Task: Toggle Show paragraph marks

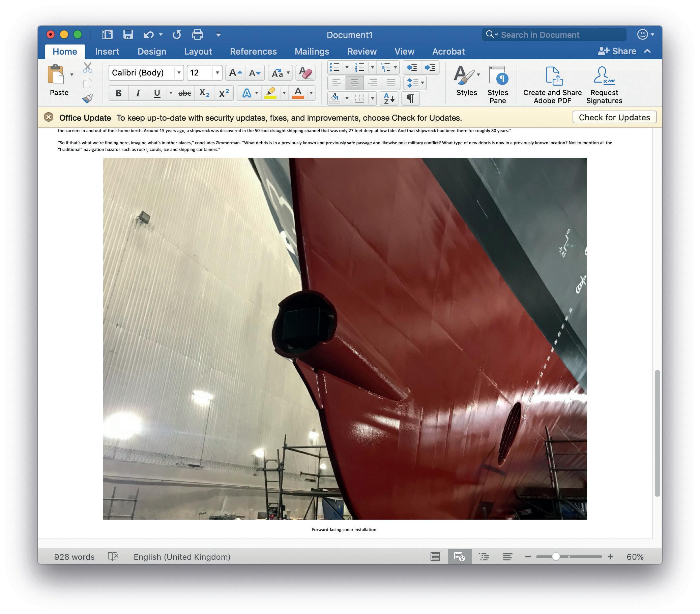Action: tap(410, 98)
